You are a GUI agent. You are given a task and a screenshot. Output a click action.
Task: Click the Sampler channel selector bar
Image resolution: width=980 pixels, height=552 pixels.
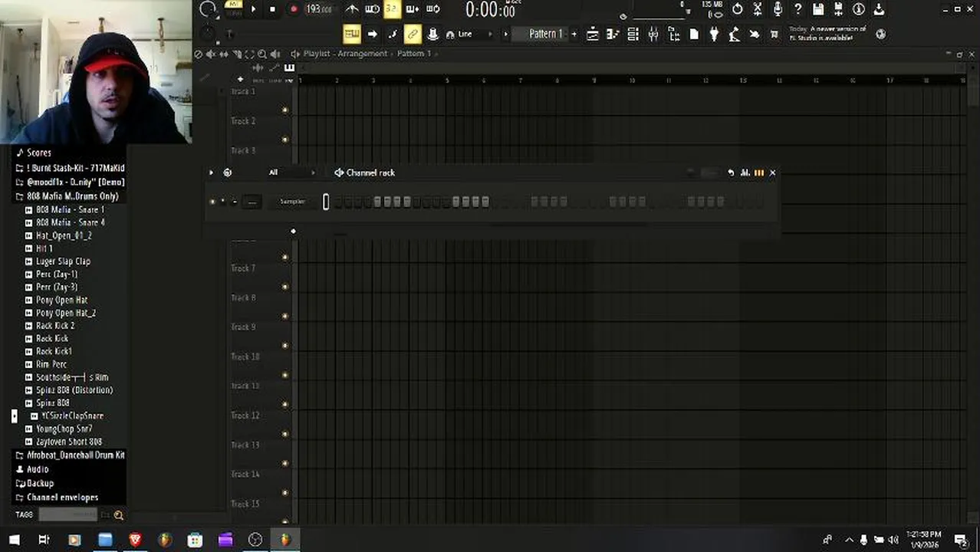coord(326,202)
